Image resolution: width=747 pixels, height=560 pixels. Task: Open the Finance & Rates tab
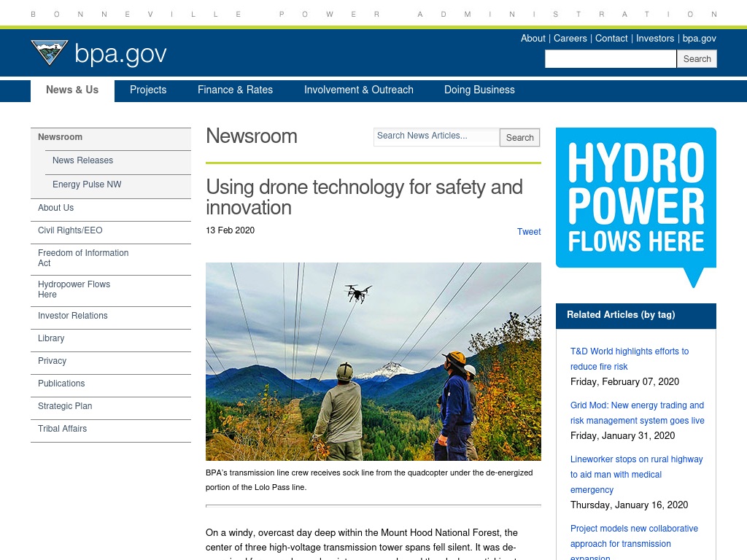236,90
